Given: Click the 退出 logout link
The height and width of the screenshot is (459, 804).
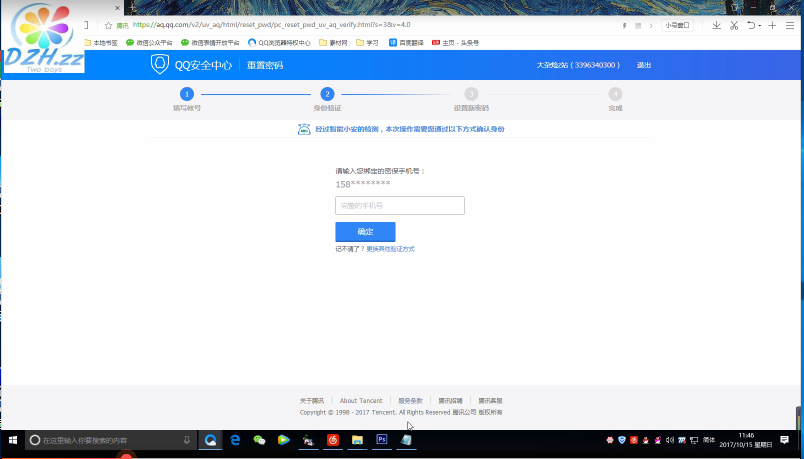Looking at the screenshot, I should point(644,65).
